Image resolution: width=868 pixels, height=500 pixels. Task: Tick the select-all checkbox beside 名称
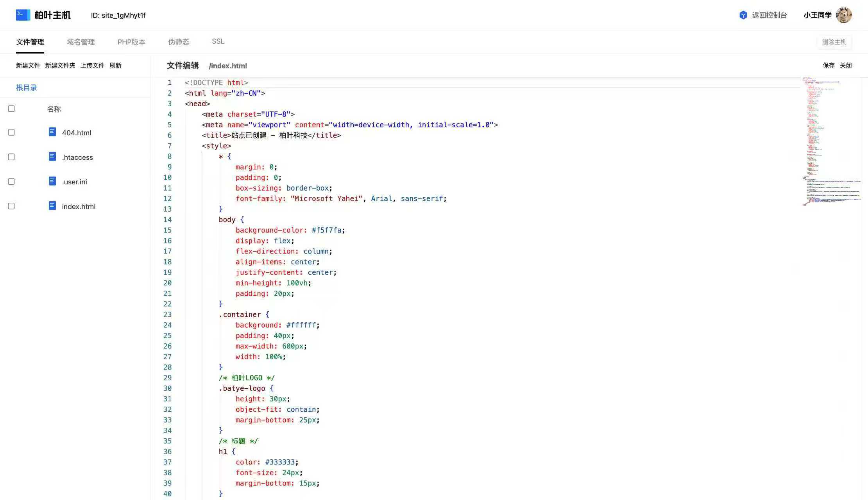(11, 109)
